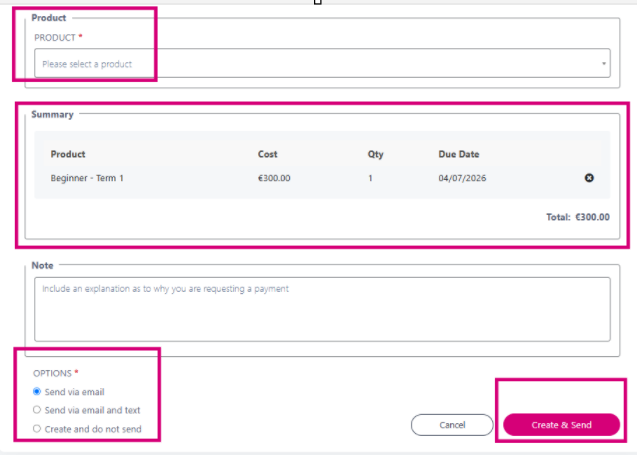
Task: Click the Cancel button
Action: [452, 425]
